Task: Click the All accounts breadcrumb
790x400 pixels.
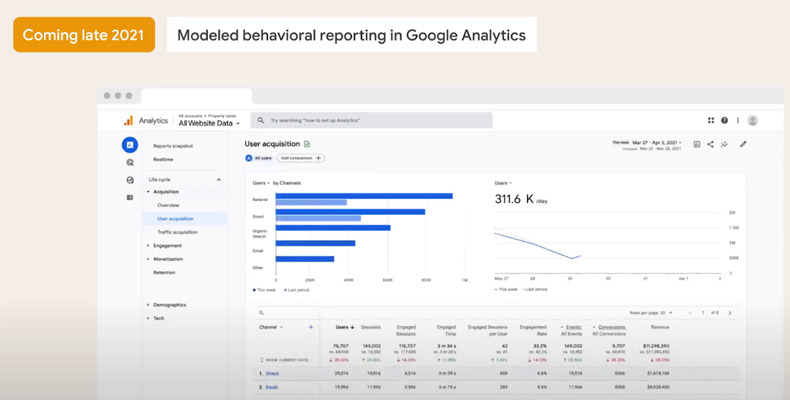Action: pyautogui.click(x=189, y=116)
